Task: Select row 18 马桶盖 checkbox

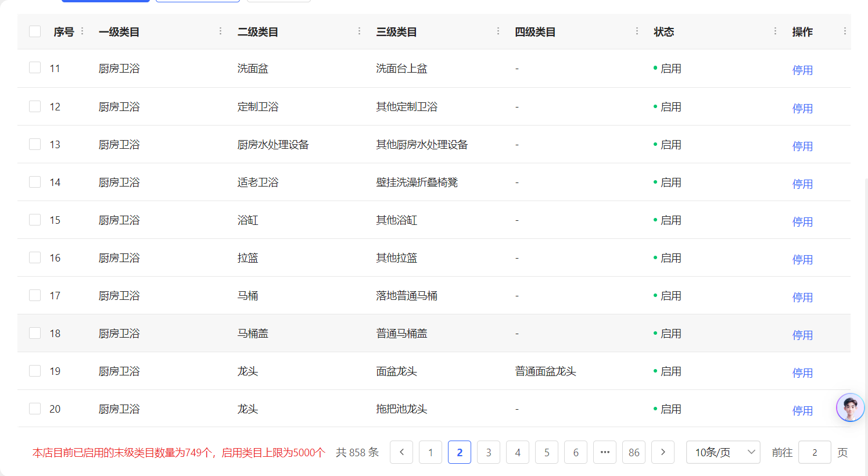Action: pyautogui.click(x=35, y=333)
